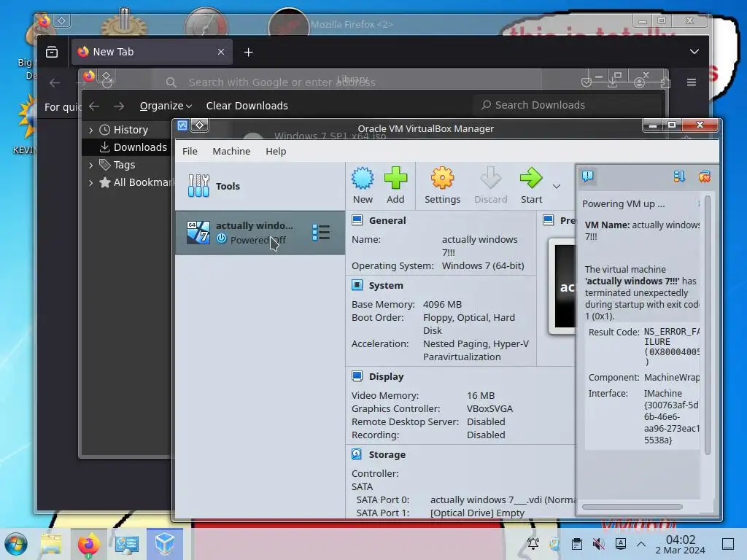Click the Display section header
The width and height of the screenshot is (747, 560).
(387, 377)
